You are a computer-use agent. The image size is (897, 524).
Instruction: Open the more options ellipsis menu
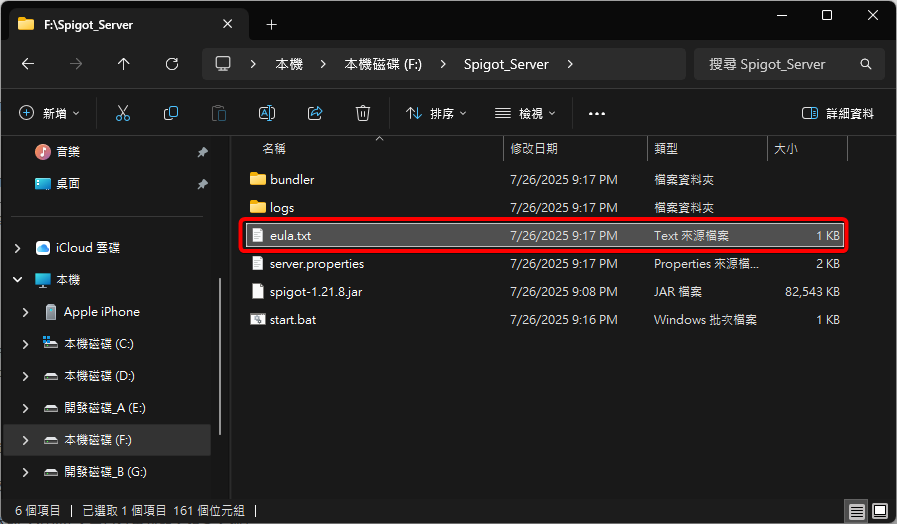click(597, 114)
